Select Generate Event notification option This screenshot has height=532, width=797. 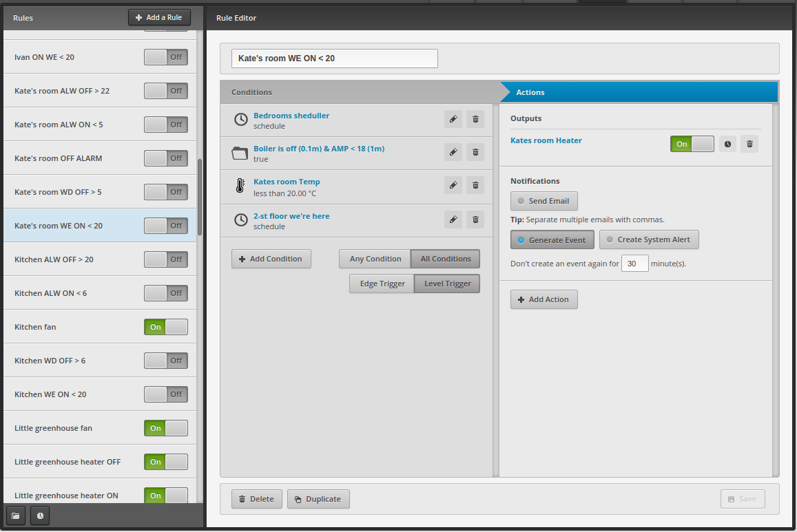tap(552, 240)
